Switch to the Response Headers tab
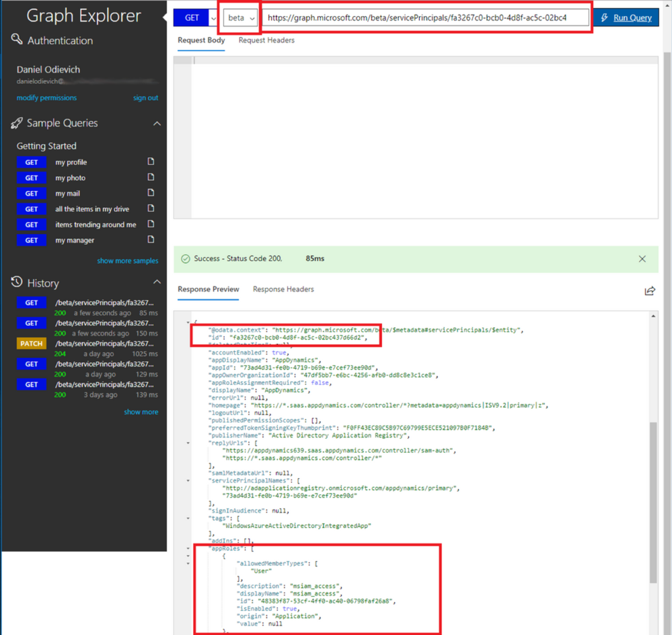The image size is (672, 635). click(x=283, y=289)
